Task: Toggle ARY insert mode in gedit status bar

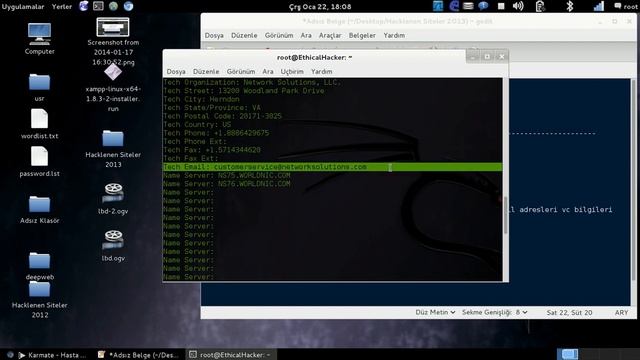Action: click(621, 313)
